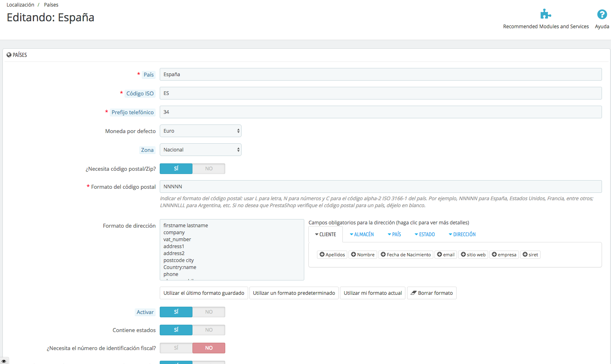Click Utilizar el último formato guardado

204,293
